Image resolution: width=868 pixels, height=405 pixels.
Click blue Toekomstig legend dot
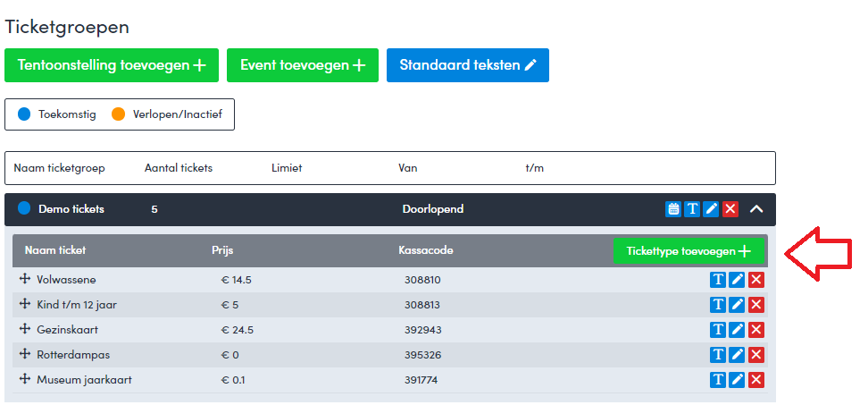click(24, 114)
